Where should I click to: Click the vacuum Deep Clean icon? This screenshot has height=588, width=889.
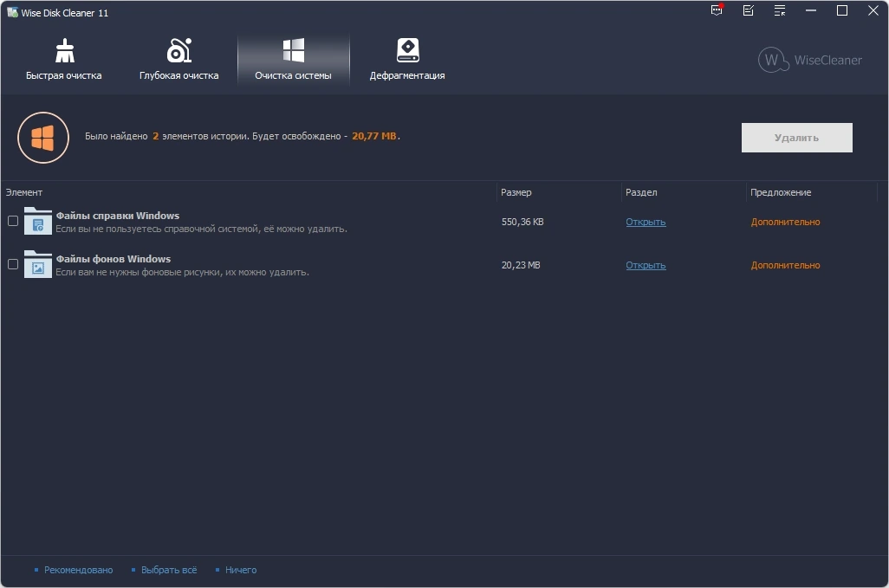coord(179,50)
